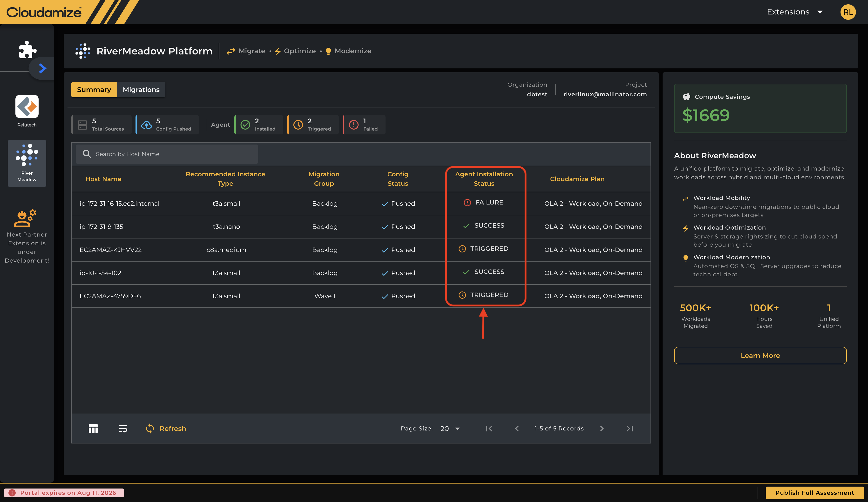Click the Installed check circle icon

click(245, 125)
